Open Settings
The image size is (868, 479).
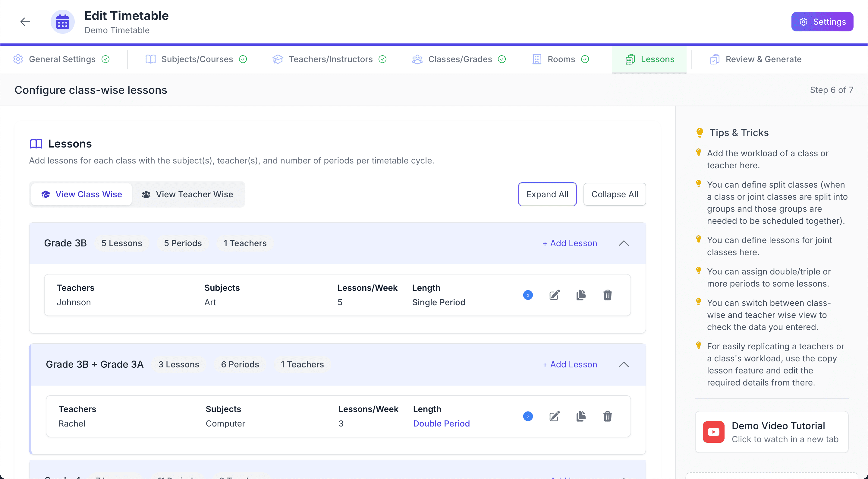(822, 22)
